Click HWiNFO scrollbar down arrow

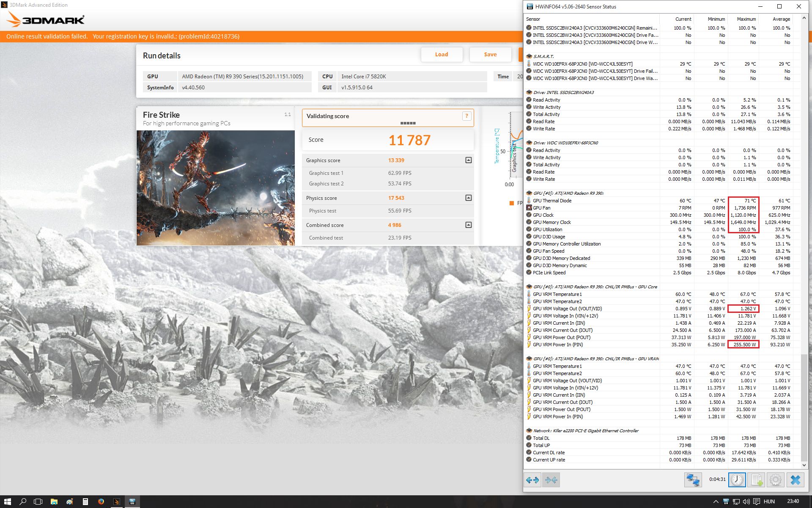[804, 465]
